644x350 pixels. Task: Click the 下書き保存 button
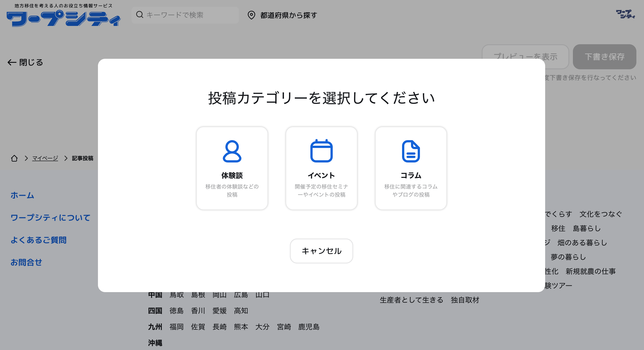604,57
